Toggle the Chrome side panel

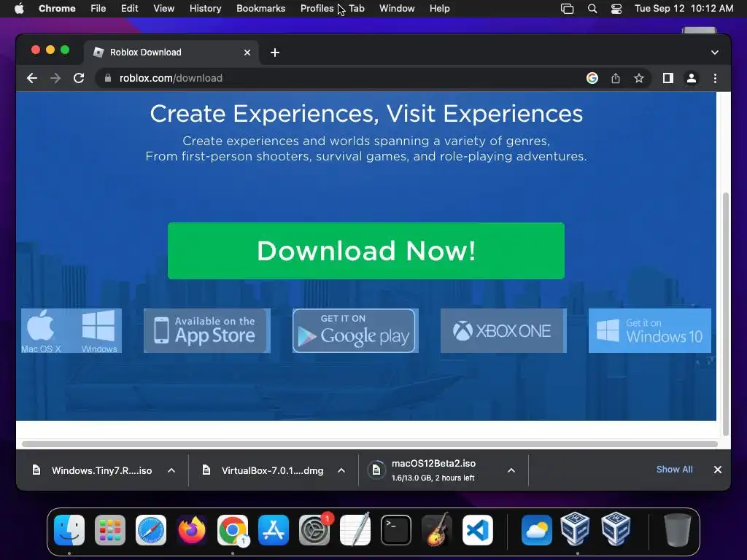668,78
